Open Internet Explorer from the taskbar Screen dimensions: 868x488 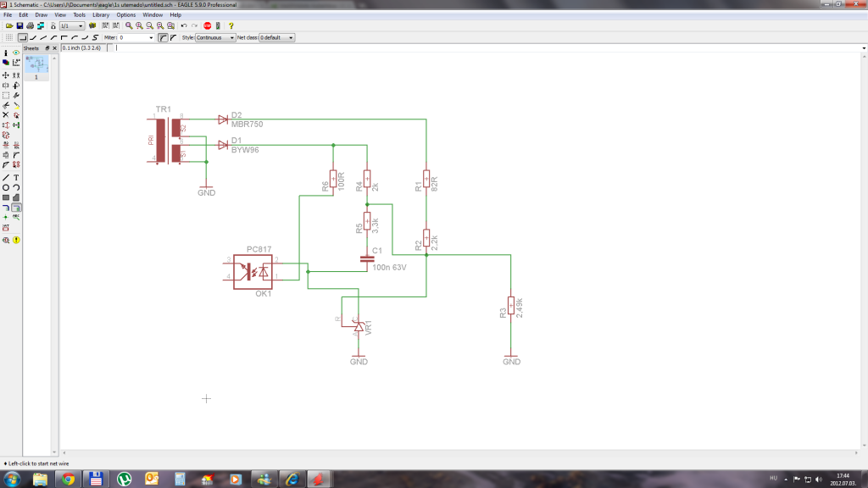pos(292,480)
